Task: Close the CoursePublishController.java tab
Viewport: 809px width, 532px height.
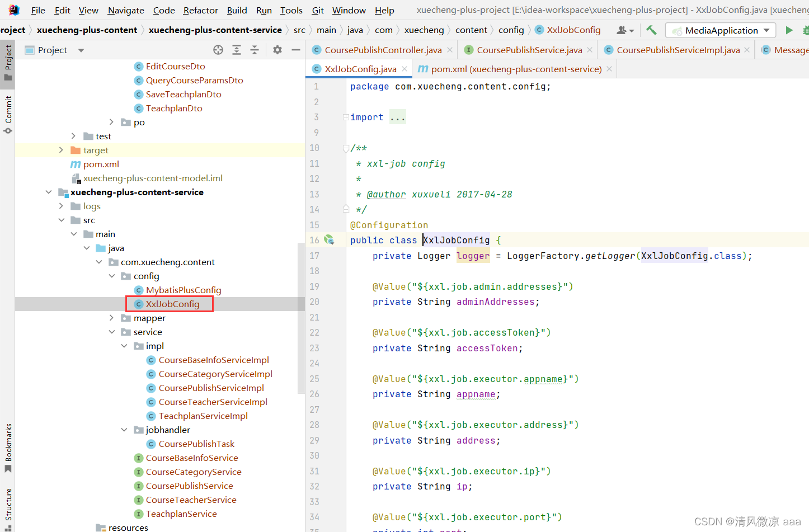Action: point(450,50)
